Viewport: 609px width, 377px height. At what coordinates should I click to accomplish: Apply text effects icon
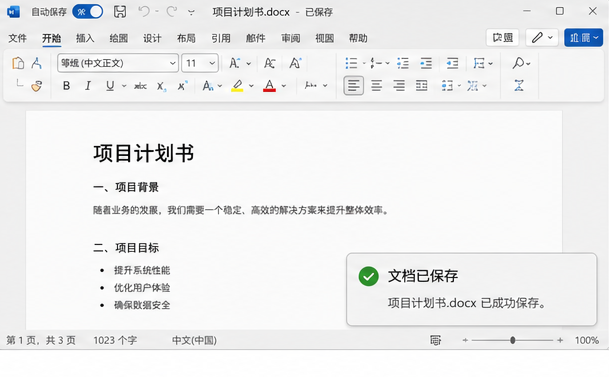(208, 86)
